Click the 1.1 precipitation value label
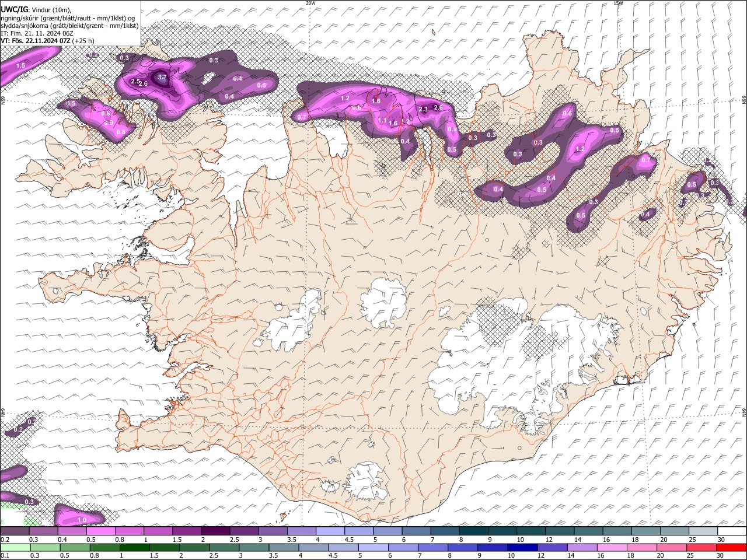Viewport: 747px width, 560px height. (382, 120)
